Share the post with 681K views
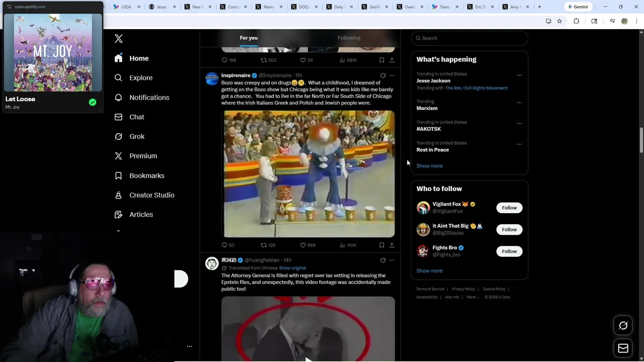The image size is (644, 362). pyautogui.click(x=392, y=60)
